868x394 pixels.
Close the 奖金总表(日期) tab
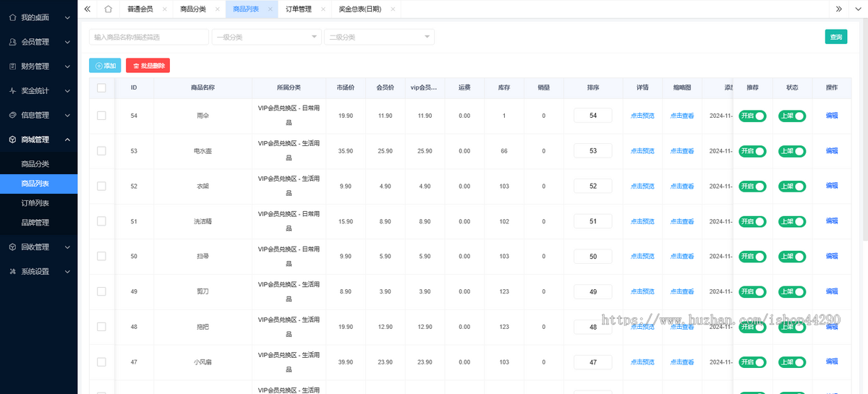[393, 9]
